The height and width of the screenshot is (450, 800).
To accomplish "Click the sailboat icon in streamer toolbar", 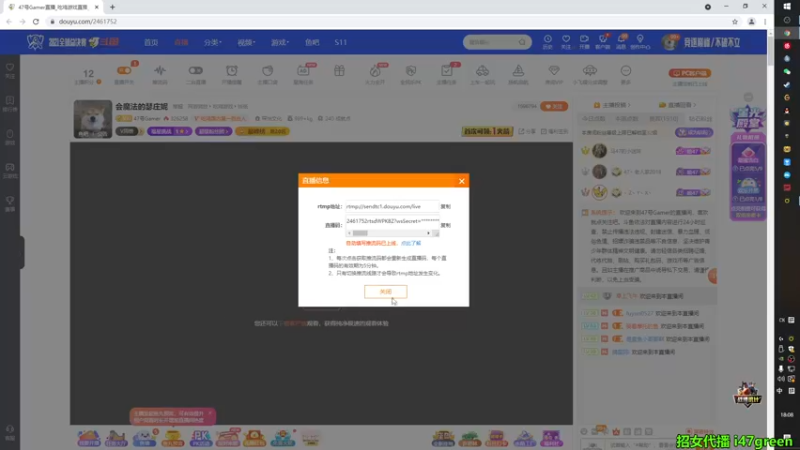I will pos(518,71).
